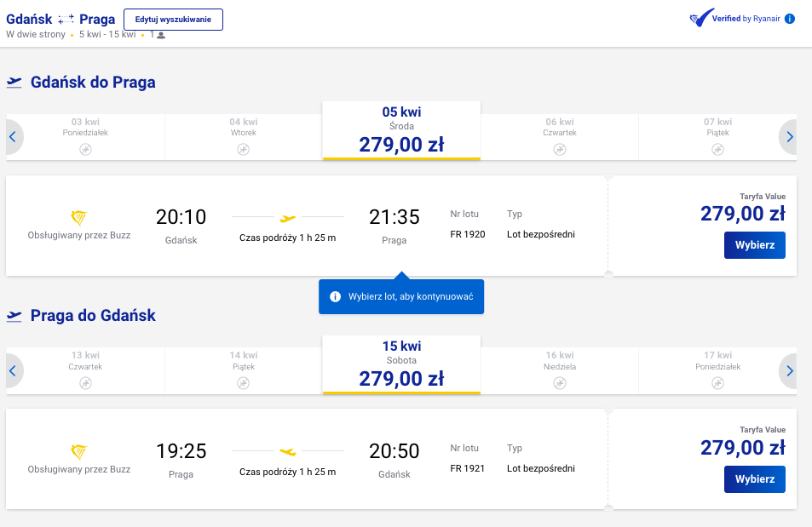Click the no-flight icon under 03 kwi

[85, 150]
